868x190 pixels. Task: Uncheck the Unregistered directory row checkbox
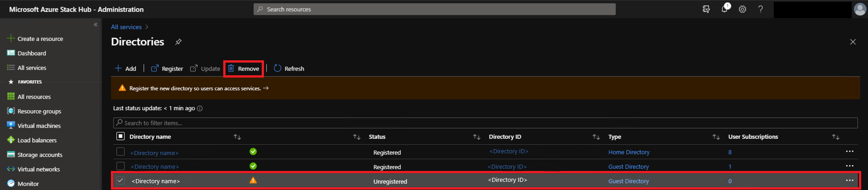(x=120, y=180)
